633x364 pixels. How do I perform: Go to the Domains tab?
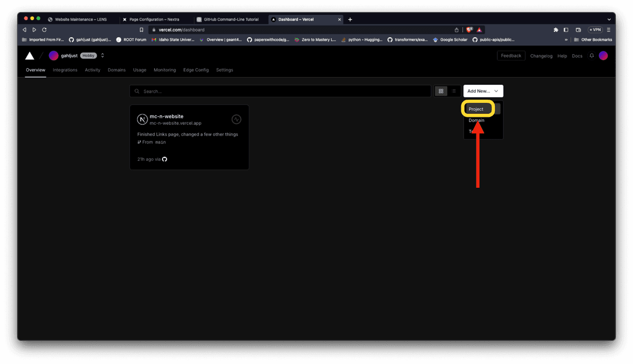click(x=117, y=70)
